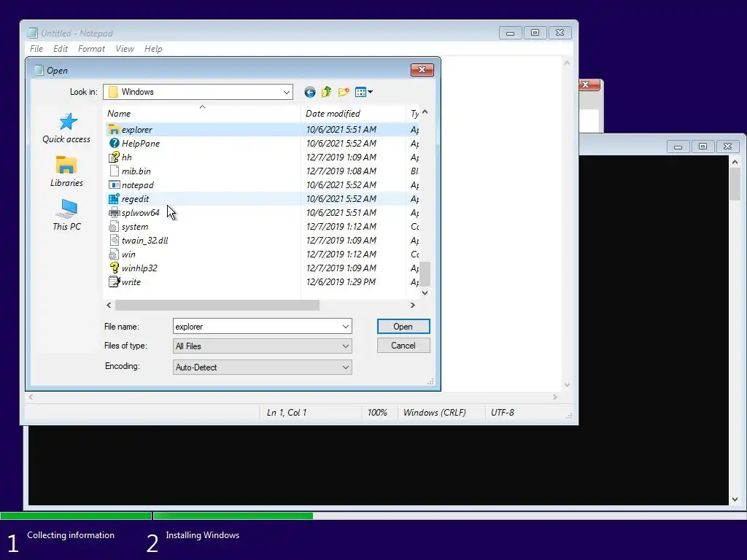Click the file list scroll right arrow
The height and width of the screenshot is (560, 747).
[413, 305]
